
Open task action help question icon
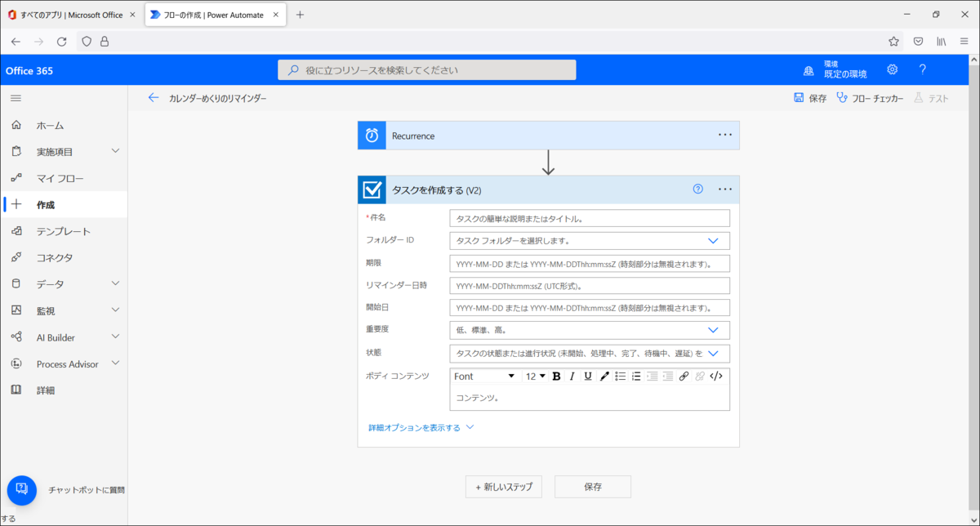[x=698, y=189]
